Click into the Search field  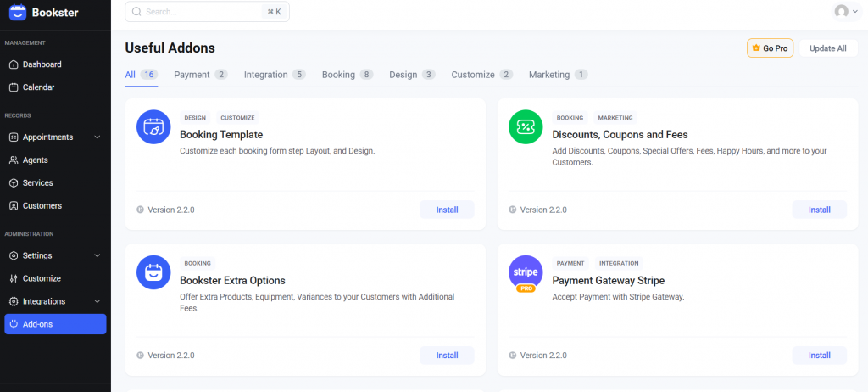click(207, 12)
